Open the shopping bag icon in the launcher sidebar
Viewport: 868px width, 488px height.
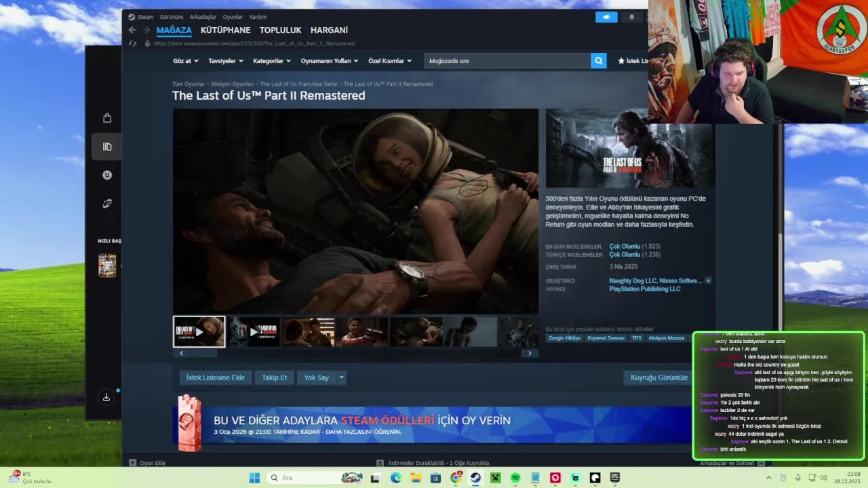point(107,118)
